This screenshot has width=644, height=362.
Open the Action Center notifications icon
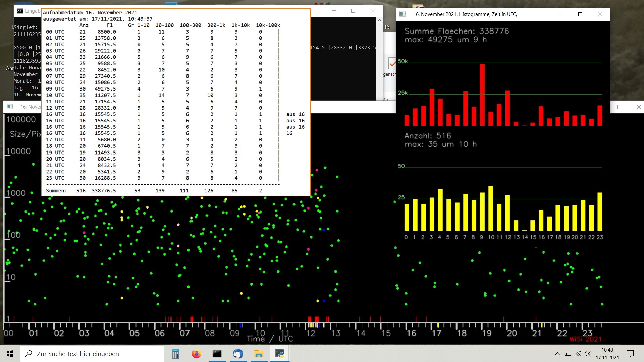click(x=630, y=354)
